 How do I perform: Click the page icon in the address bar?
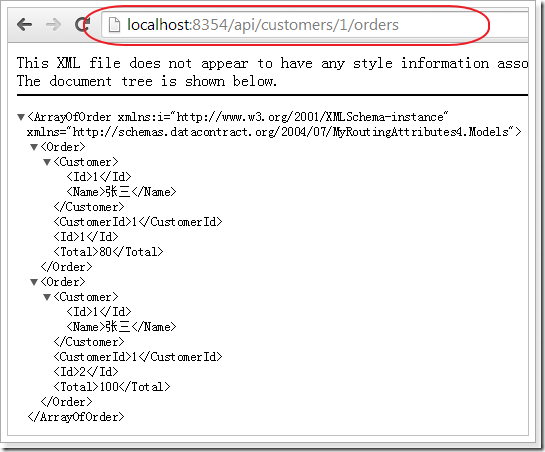tap(114, 25)
